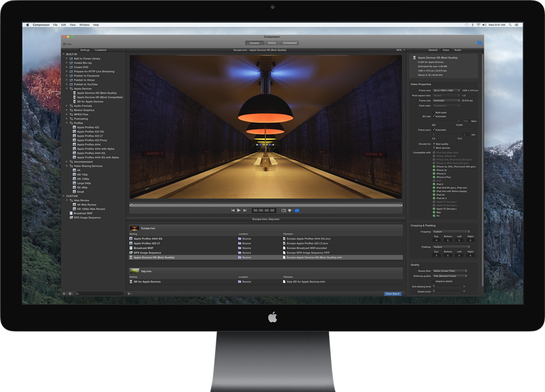The image size is (545, 392).
Task: Open the viewer overlay display icon
Action: (x=284, y=211)
